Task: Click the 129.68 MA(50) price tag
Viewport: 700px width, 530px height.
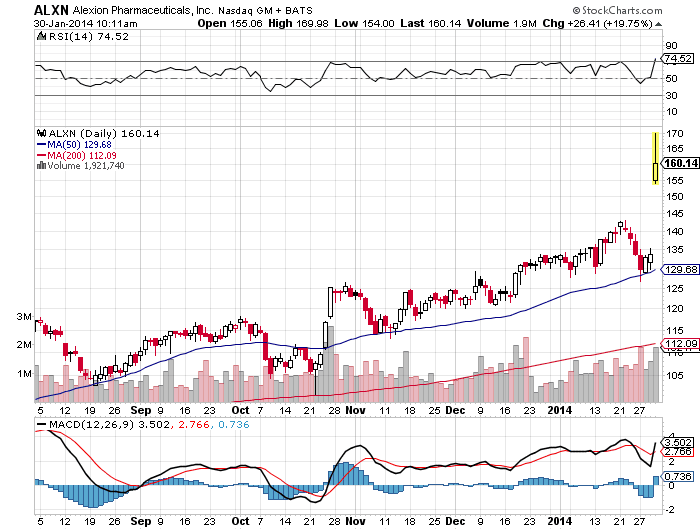Action: pyautogui.click(x=680, y=269)
